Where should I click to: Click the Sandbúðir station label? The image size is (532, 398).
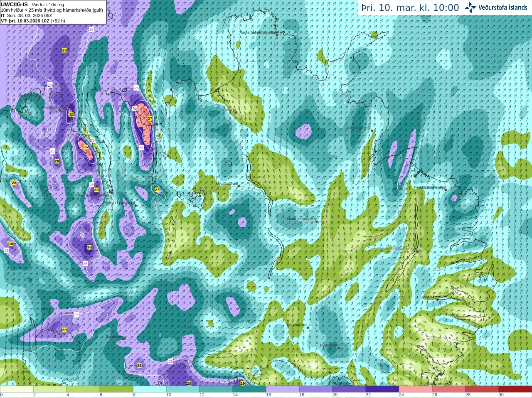[x=115, y=337]
